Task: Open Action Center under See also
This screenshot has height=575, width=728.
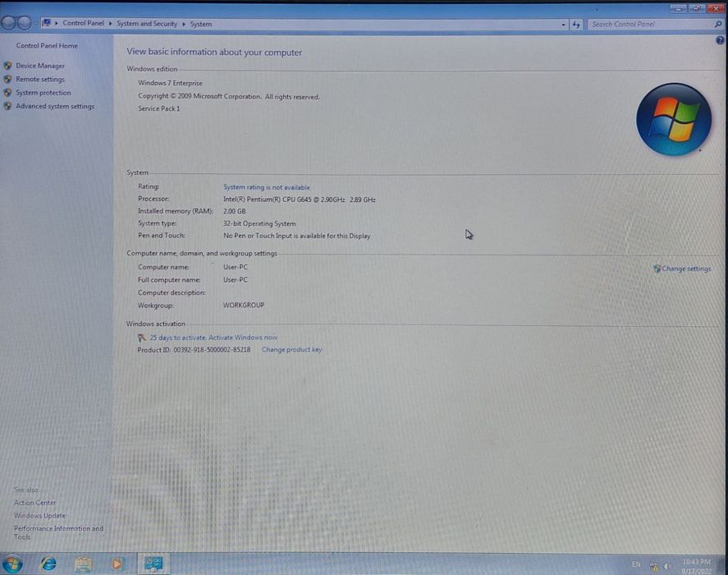Action: point(34,503)
